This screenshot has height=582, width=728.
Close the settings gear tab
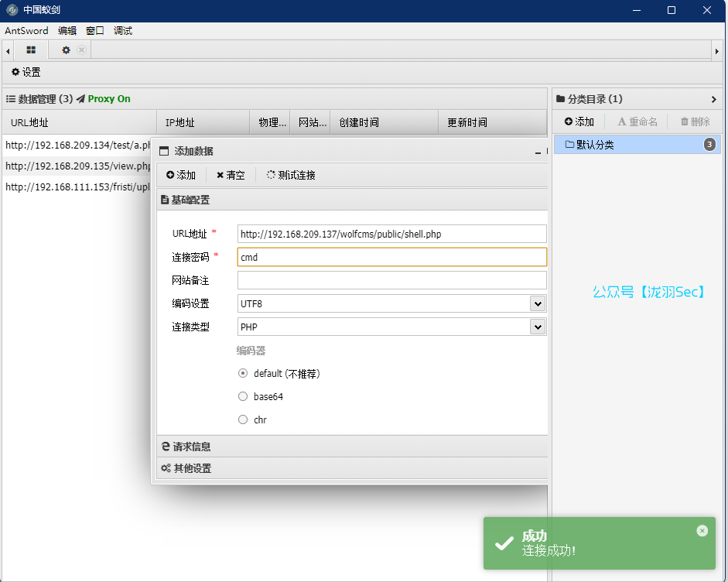[81, 50]
